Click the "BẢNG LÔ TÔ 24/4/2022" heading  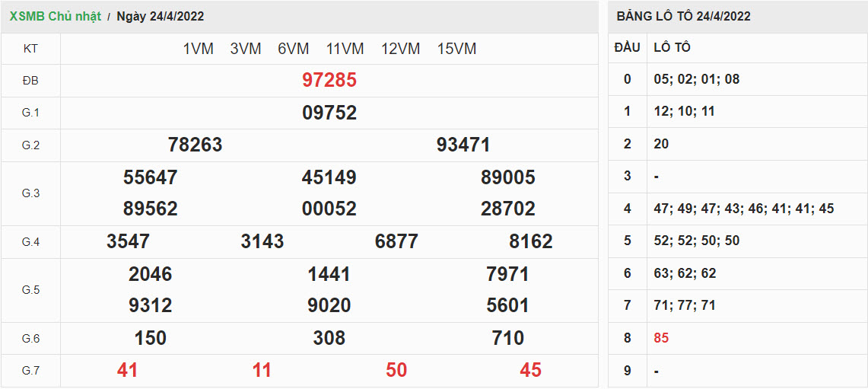tap(683, 17)
